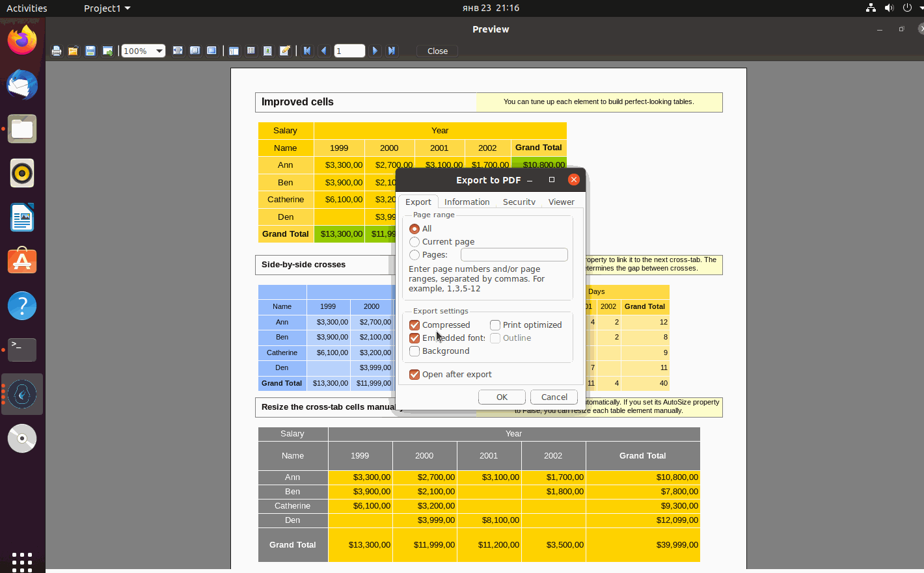The height and width of the screenshot is (573, 924).
Task: Select the Pages radio button
Action: tap(414, 255)
